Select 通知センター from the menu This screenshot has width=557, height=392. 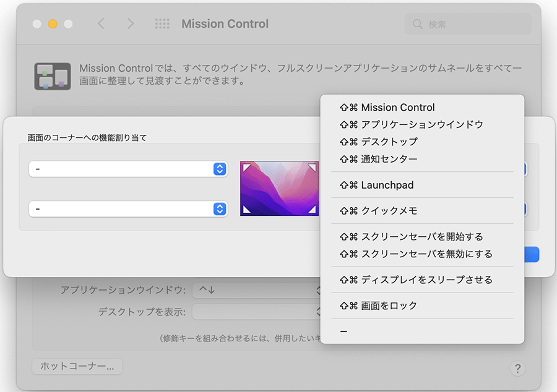point(422,159)
